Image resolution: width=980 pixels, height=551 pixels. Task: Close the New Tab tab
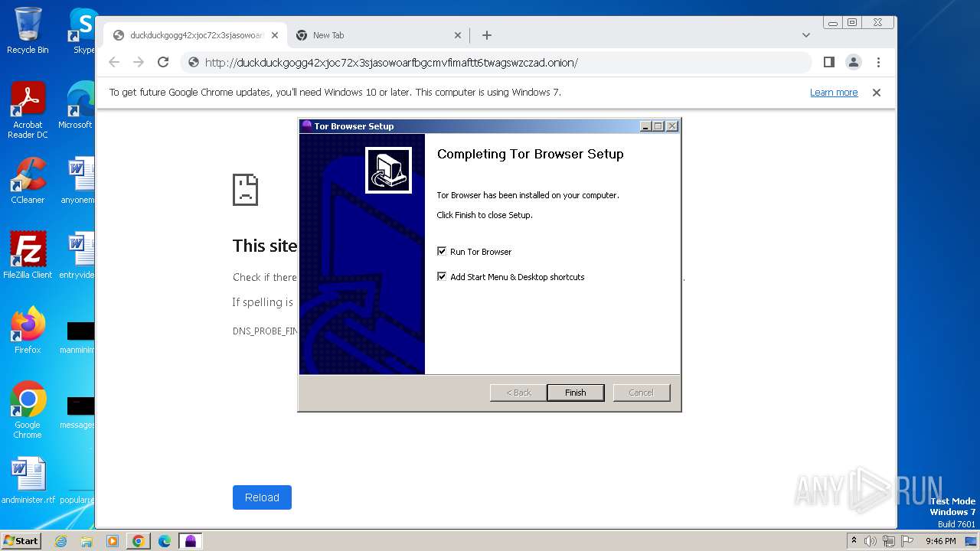tap(458, 35)
